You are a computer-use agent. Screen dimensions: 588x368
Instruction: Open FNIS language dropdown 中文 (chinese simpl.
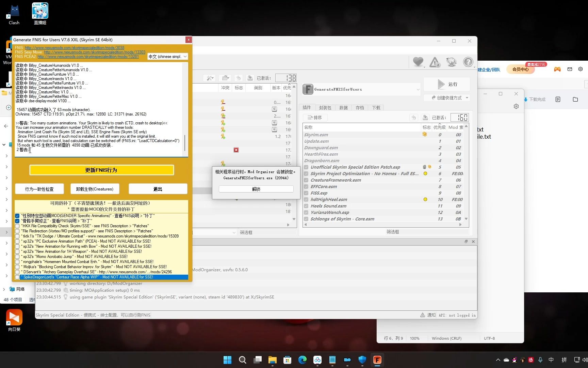coord(168,57)
